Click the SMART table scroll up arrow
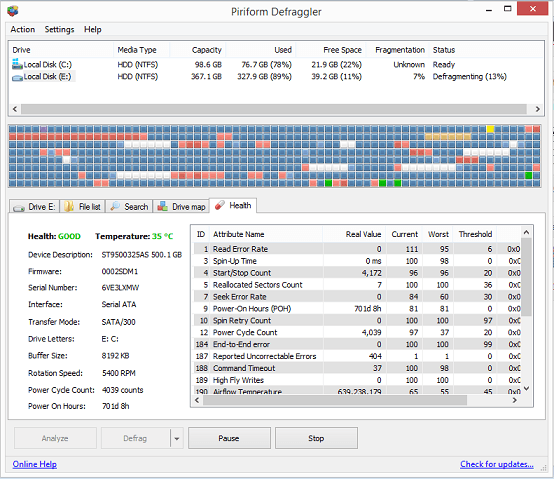This screenshot has height=479, width=554. click(526, 232)
